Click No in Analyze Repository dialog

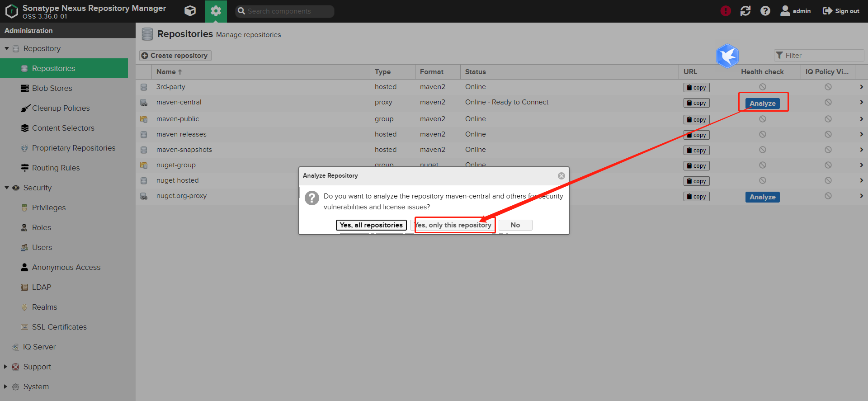(515, 225)
